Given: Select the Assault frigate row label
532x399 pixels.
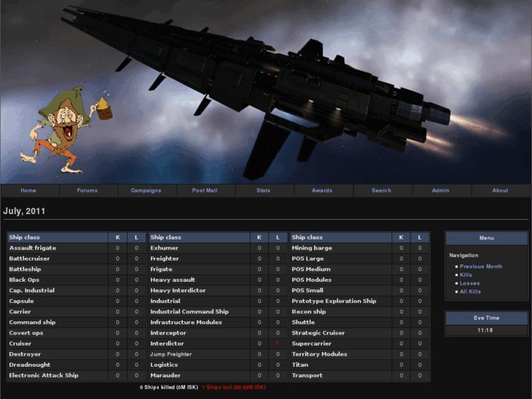Looking at the screenshot, I should [x=33, y=248].
